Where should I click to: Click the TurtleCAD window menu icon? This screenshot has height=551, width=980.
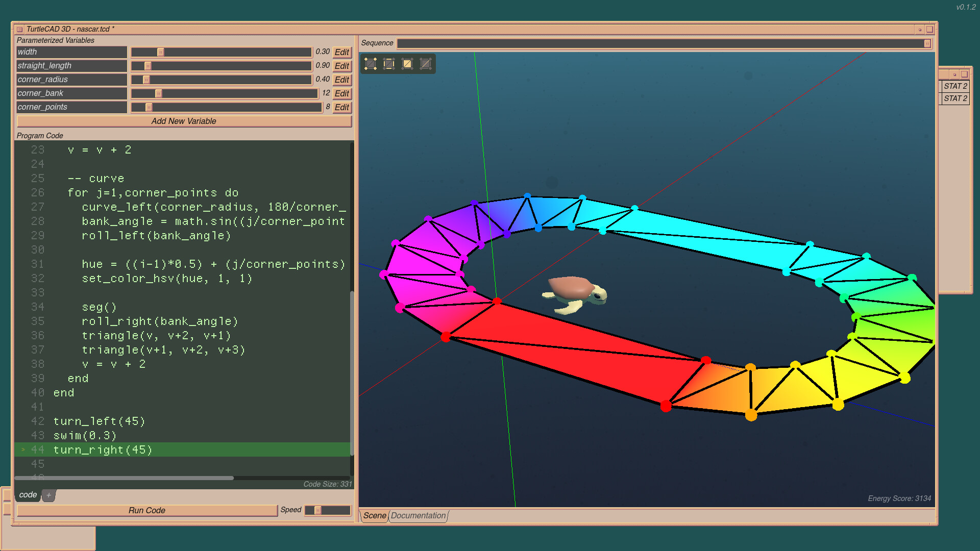[19, 29]
